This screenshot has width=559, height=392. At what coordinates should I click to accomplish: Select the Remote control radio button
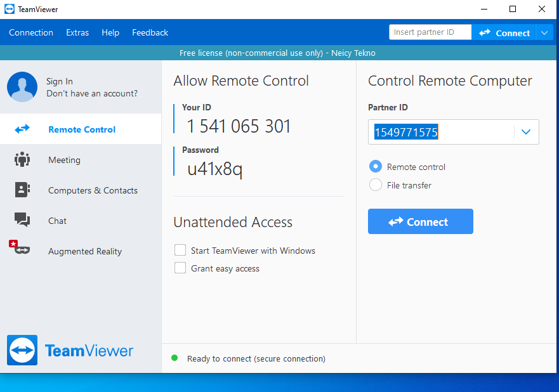click(376, 166)
